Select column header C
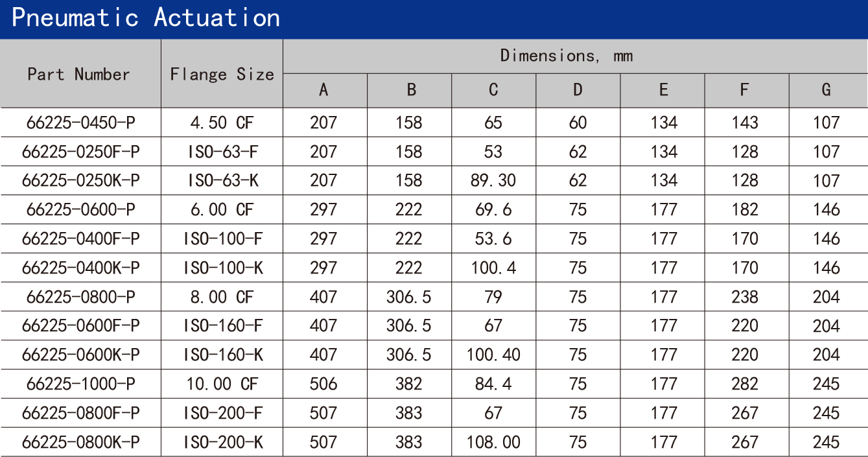This screenshot has width=868, height=457. (493, 90)
